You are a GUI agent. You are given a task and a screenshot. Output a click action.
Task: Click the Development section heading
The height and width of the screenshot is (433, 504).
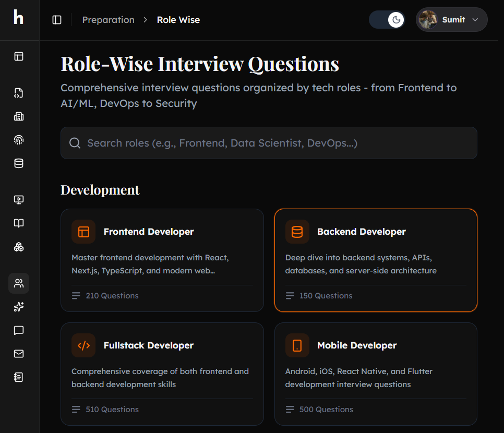(x=100, y=190)
